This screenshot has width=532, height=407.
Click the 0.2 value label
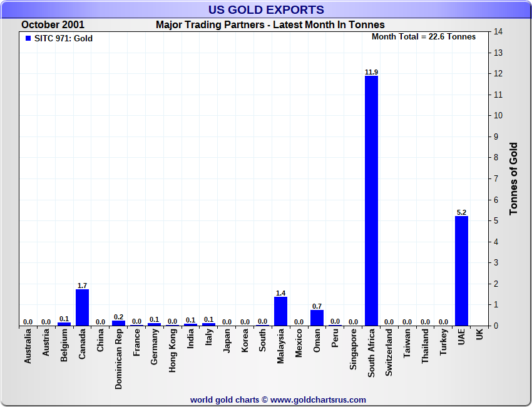(x=118, y=317)
